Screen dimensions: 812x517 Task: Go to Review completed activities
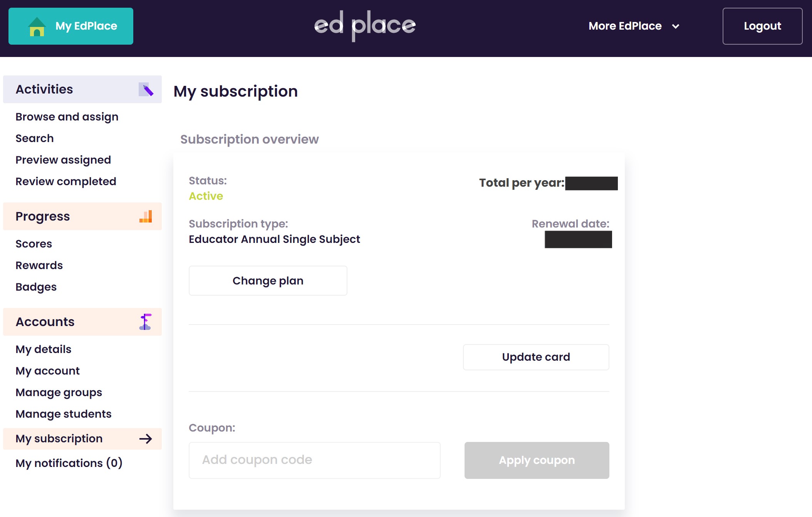pos(66,182)
